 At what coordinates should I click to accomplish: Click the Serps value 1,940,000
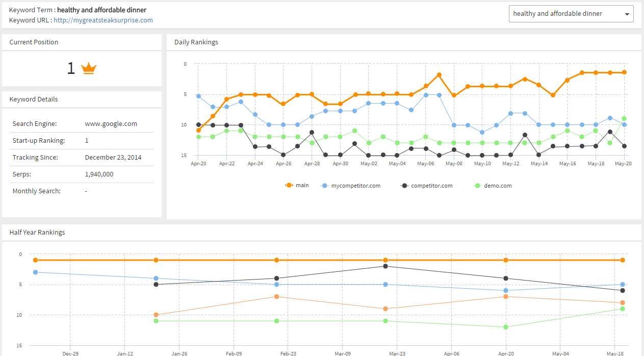click(99, 174)
